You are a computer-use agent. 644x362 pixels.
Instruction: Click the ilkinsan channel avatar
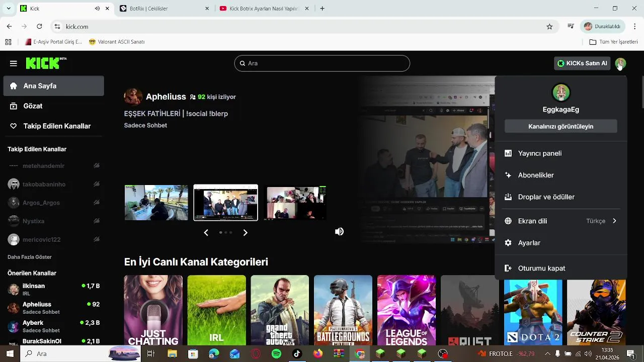(14, 290)
